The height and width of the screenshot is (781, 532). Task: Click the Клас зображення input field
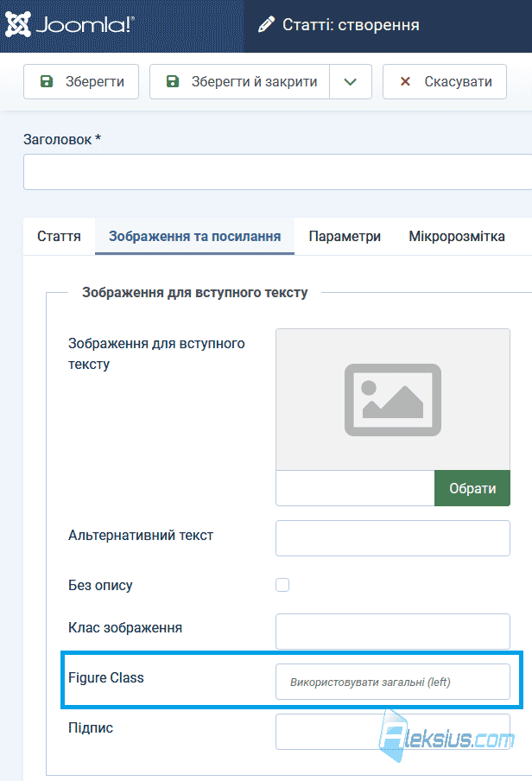[393, 632]
